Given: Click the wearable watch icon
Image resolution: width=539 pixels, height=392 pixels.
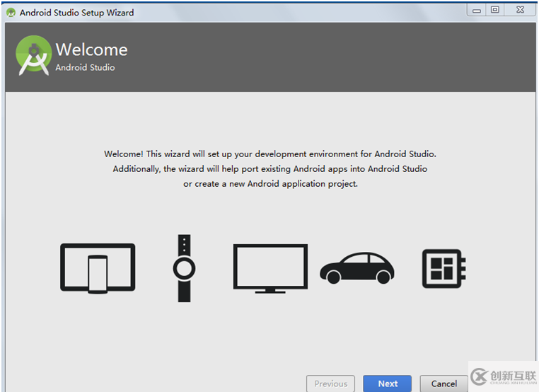Looking at the screenshot, I should tap(184, 268).
